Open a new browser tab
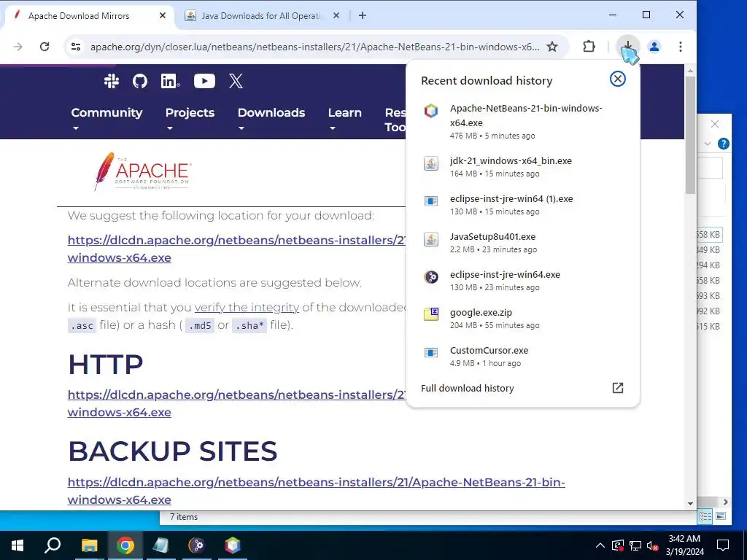 363,15
